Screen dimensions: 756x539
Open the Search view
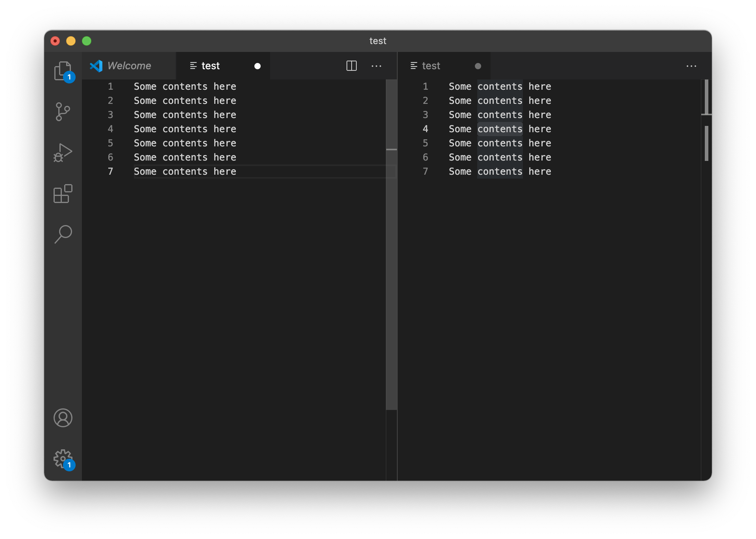(x=63, y=234)
